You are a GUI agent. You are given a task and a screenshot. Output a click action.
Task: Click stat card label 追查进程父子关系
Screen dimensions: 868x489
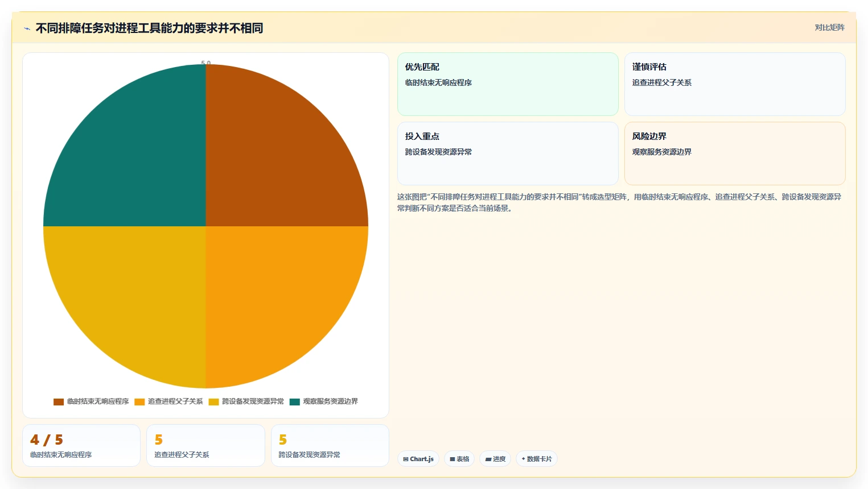pos(182,455)
